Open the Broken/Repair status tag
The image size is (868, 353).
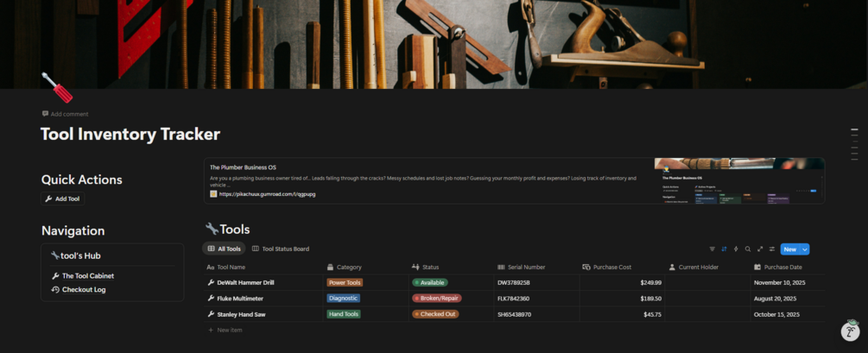coord(437,299)
